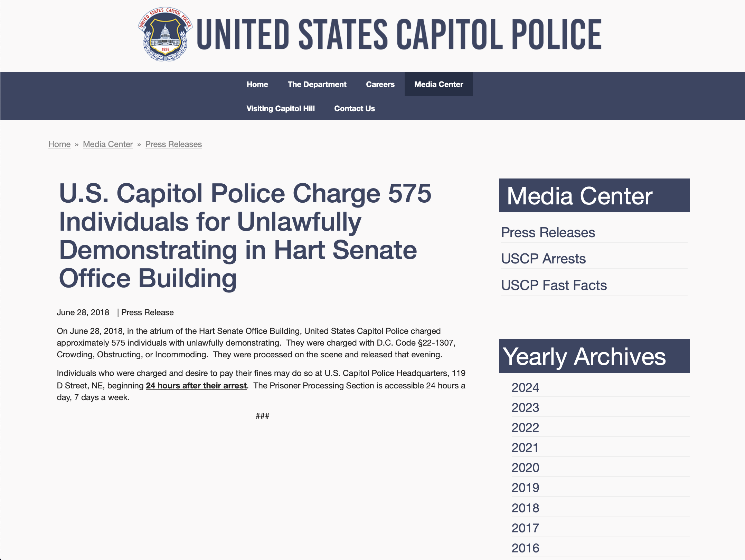View the 2021 yearly archive
Viewport: 745px width, 560px height.
(x=525, y=447)
